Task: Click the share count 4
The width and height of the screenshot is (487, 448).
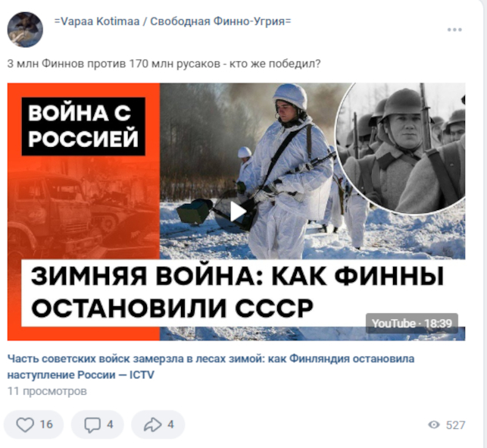Action: coord(170,425)
